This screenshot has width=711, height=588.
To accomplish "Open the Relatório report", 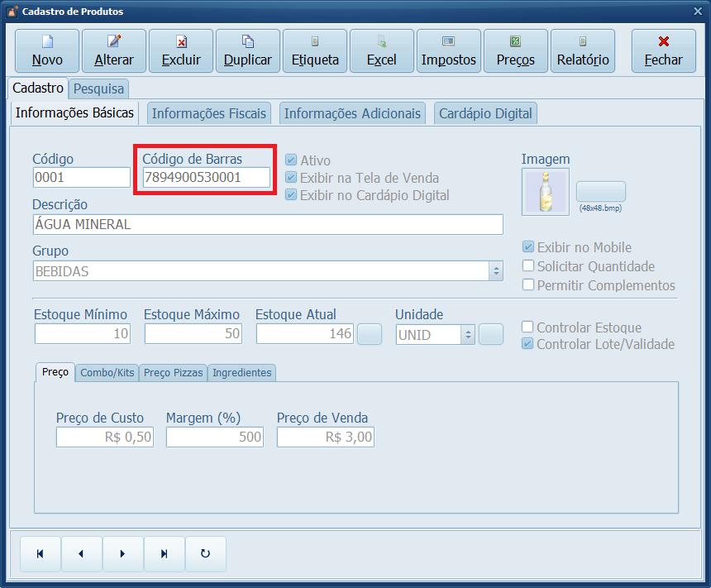I will [x=583, y=51].
